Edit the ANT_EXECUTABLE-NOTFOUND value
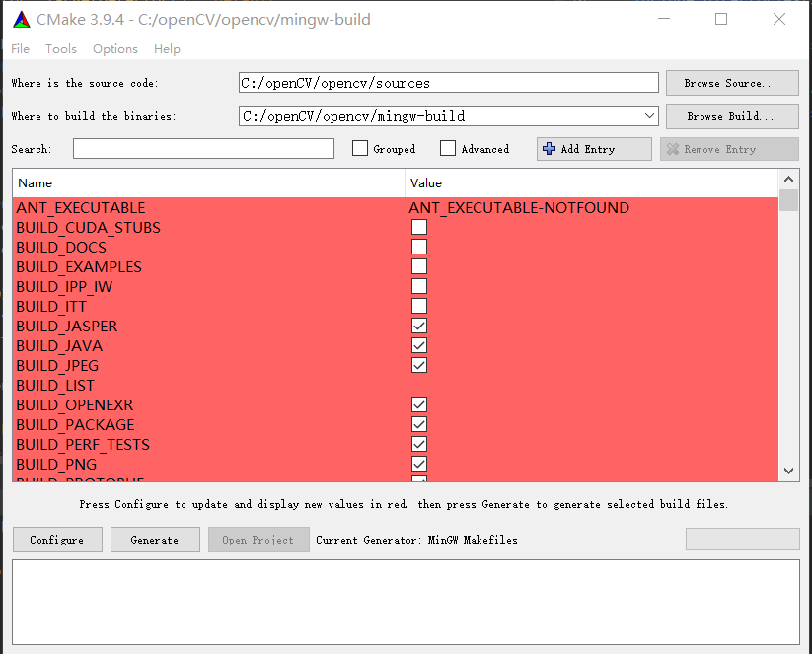812x654 pixels. tap(519, 208)
